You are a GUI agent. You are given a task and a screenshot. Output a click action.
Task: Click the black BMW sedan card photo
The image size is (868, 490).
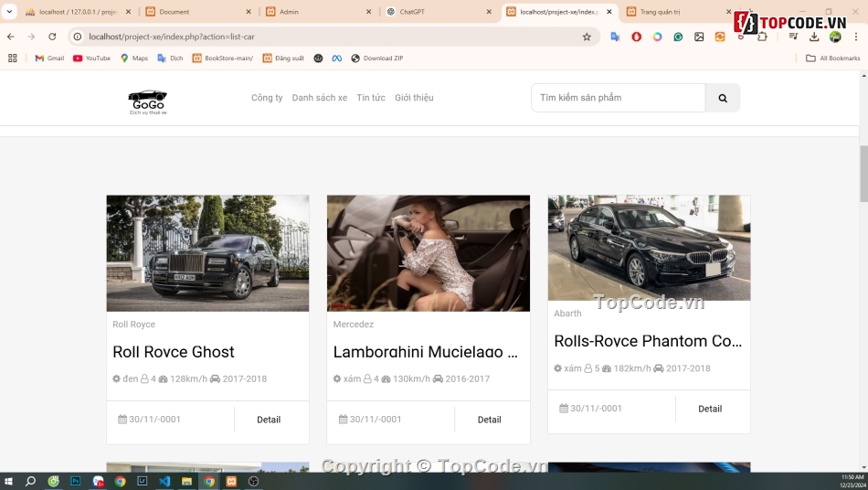click(x=649, y=248)
